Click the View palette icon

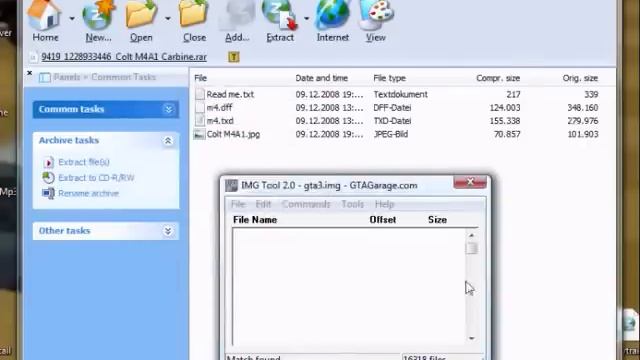click(376, 16)
